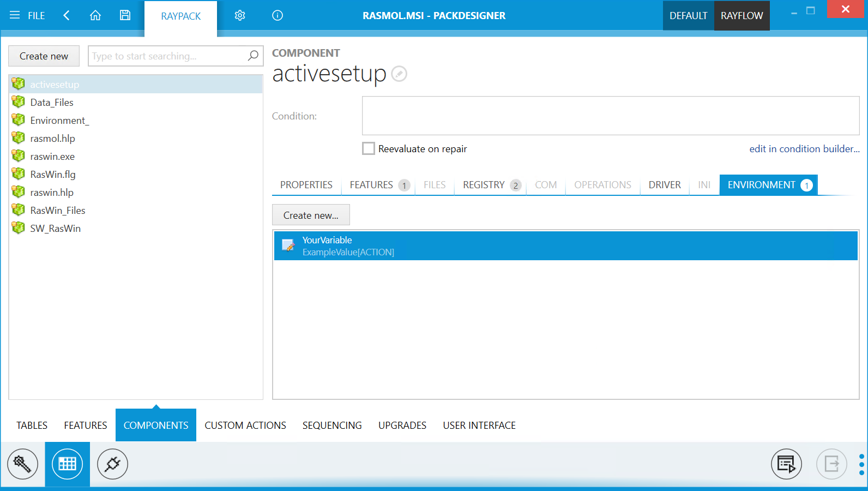
Task: Select RasWin.flg component in list
Action: click(x=136, y=174)
